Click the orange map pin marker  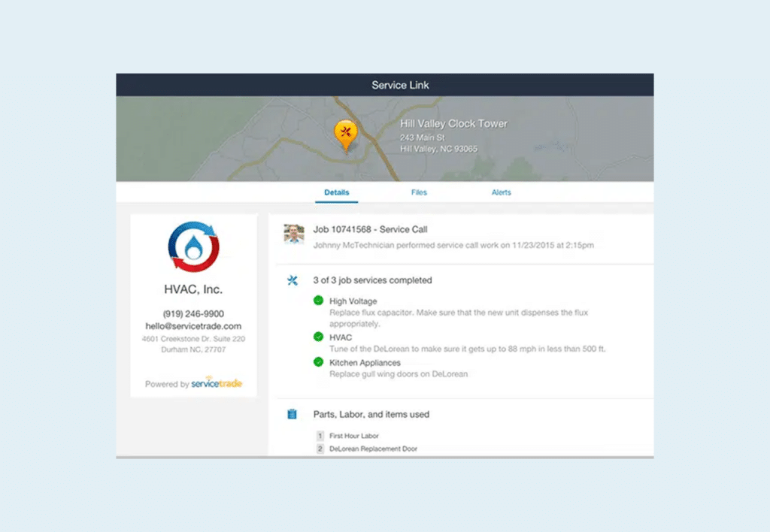pyautogui.click(x=345, y=134)
